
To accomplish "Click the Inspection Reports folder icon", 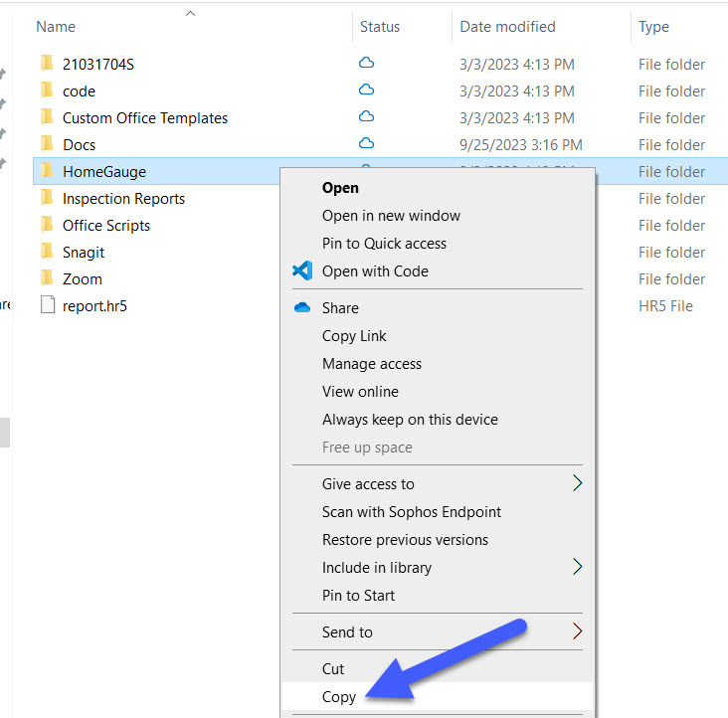I will point(47,198).
